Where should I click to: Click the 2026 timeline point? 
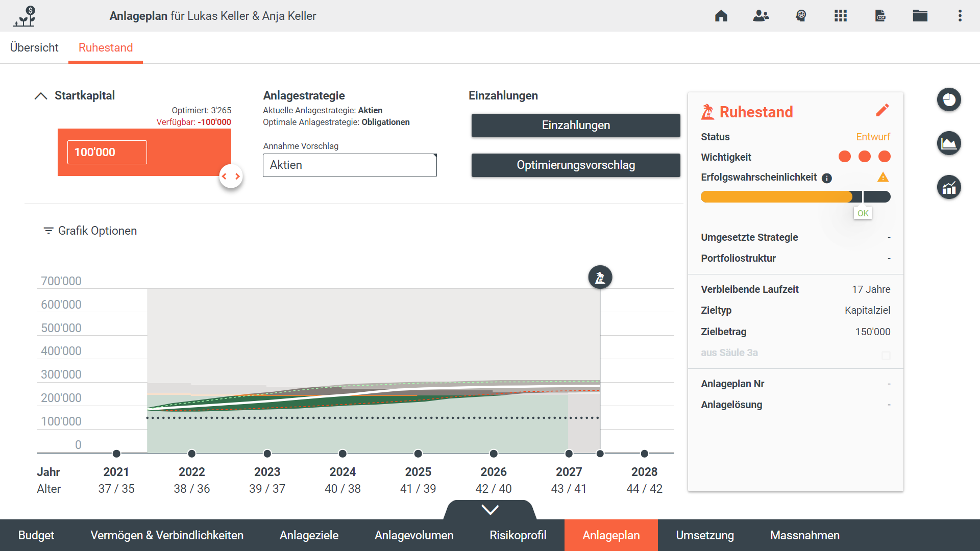pos(494,454)
